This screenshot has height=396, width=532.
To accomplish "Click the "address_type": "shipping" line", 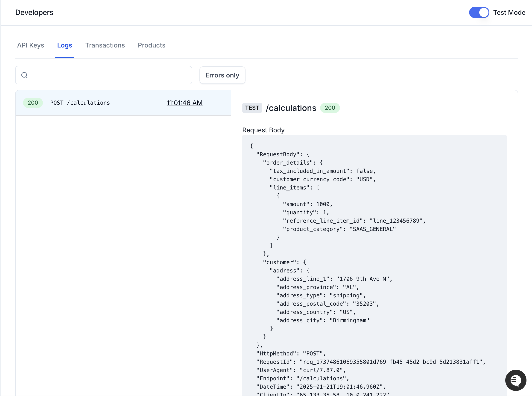I will tap(321, 296).
